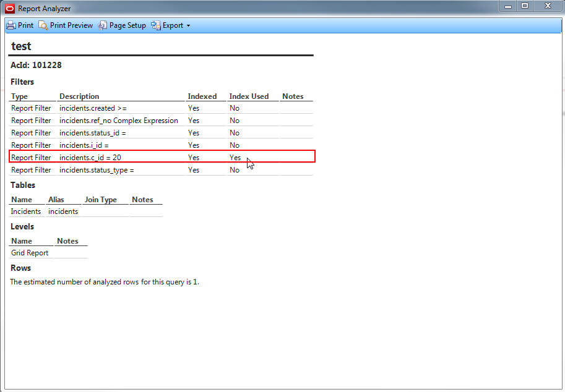This screenshot has height=392, width=565.
Task: Click the estimated analyzed rows sentence
Action: coord(105,282)
